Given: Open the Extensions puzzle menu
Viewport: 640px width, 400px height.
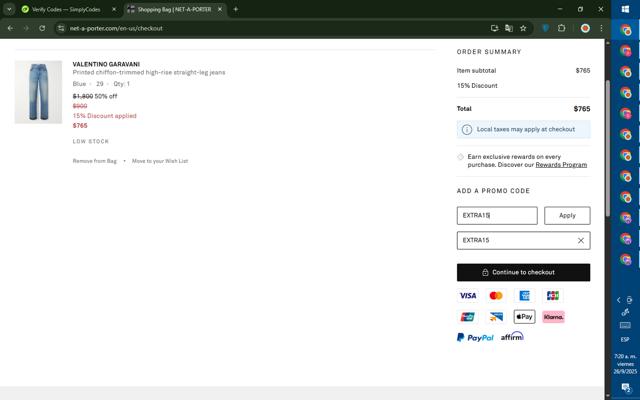Looking at the screenshot, I should pyautogui.click(x=562, y=28).
